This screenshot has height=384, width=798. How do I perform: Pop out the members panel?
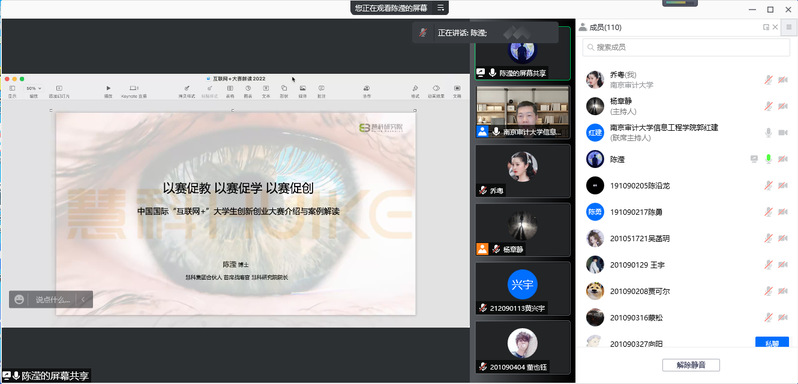tap(765, 27)
